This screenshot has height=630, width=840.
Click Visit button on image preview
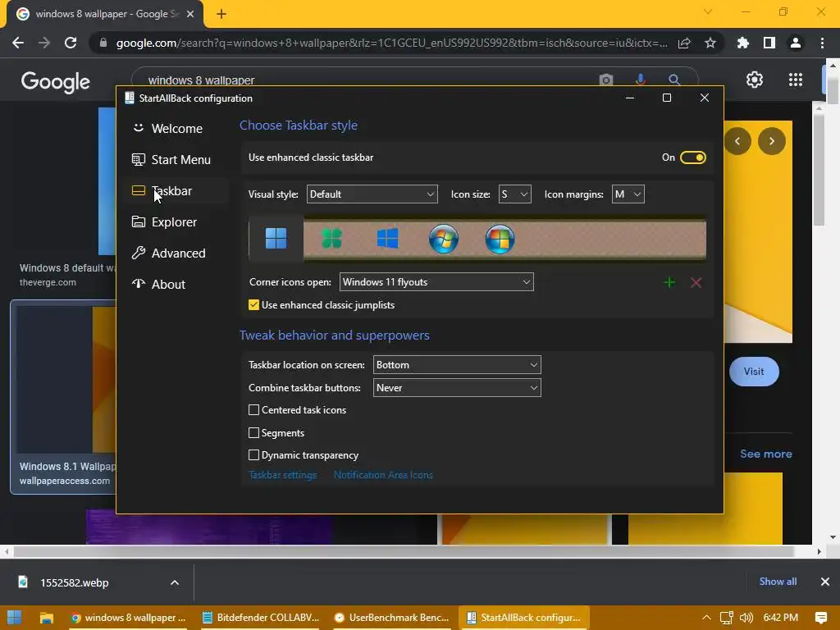coord(754,372)
